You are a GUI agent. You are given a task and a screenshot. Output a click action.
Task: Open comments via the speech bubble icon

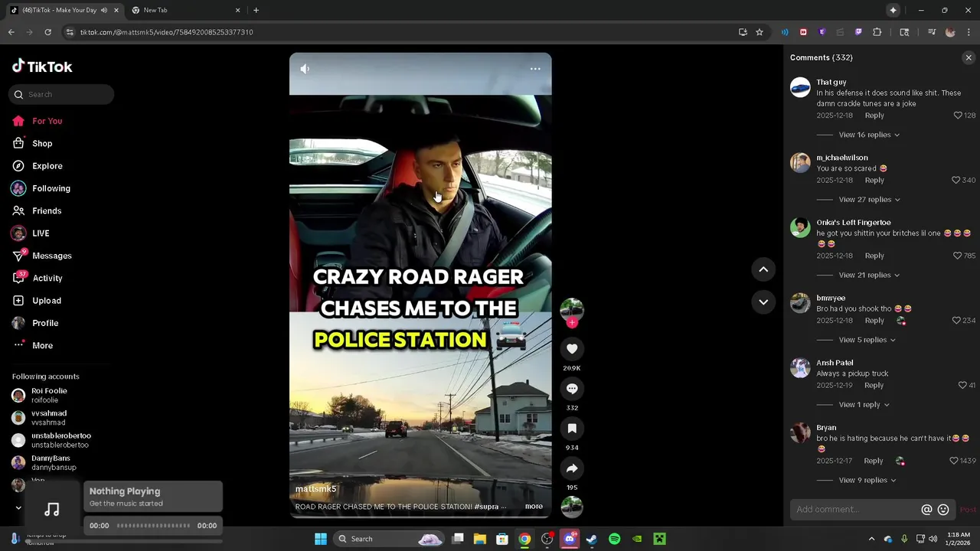572,389
